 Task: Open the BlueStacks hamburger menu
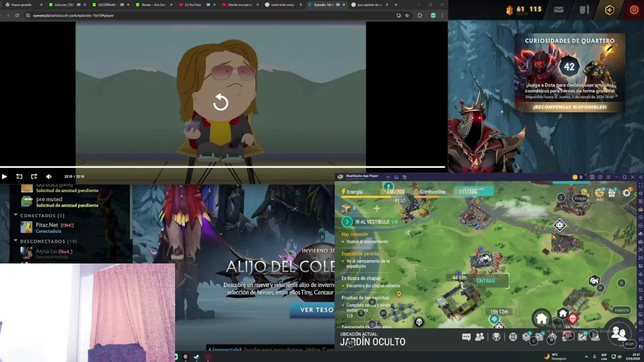608,177
